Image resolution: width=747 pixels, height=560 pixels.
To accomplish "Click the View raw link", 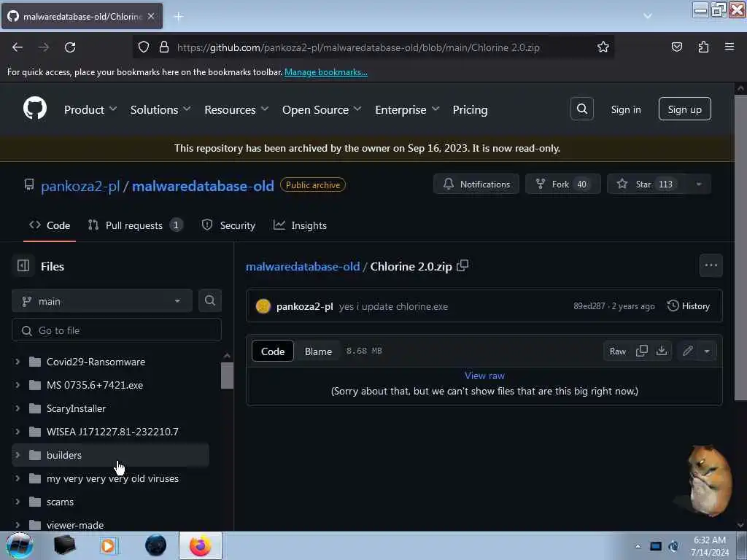I will point(484,376).
